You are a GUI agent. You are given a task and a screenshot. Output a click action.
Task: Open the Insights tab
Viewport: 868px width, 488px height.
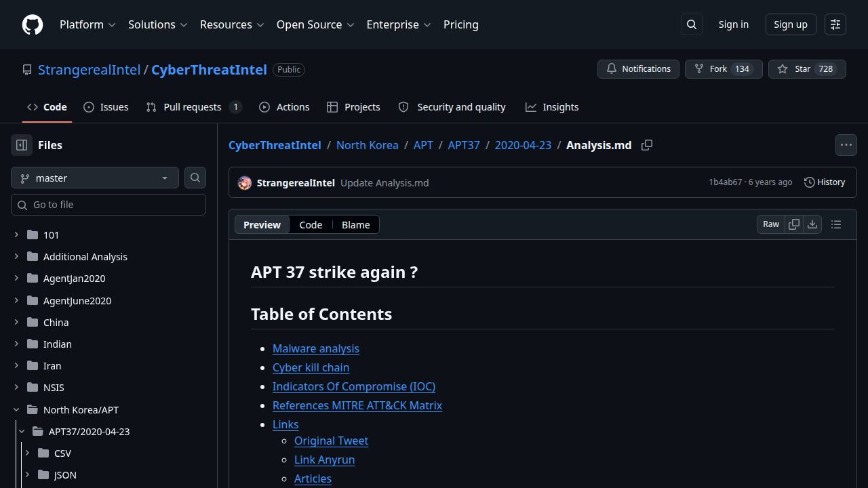pyautogui.click(x=552, y=107)
